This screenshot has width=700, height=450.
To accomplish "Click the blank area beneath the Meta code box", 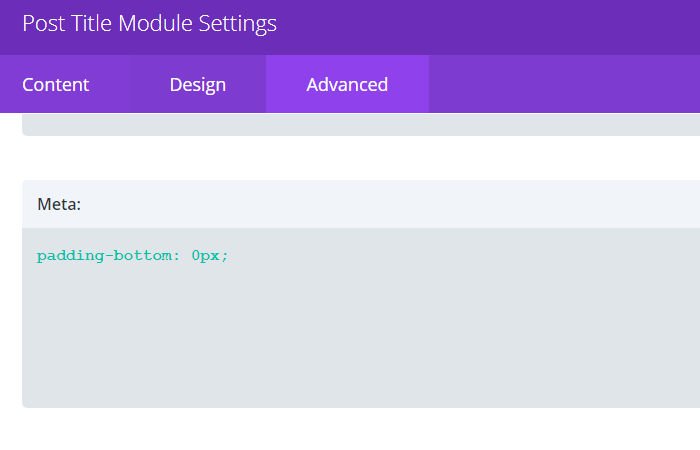I will point(360,428).
